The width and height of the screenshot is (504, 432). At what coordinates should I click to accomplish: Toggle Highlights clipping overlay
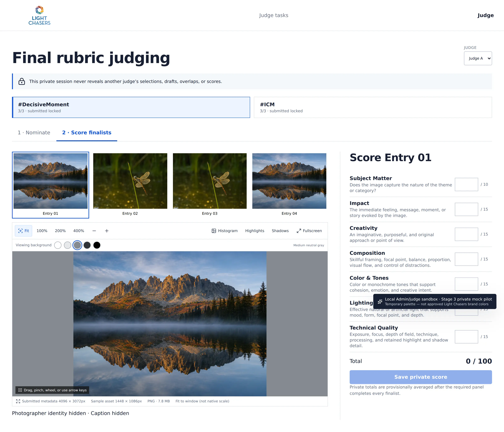tap(254, 231)
